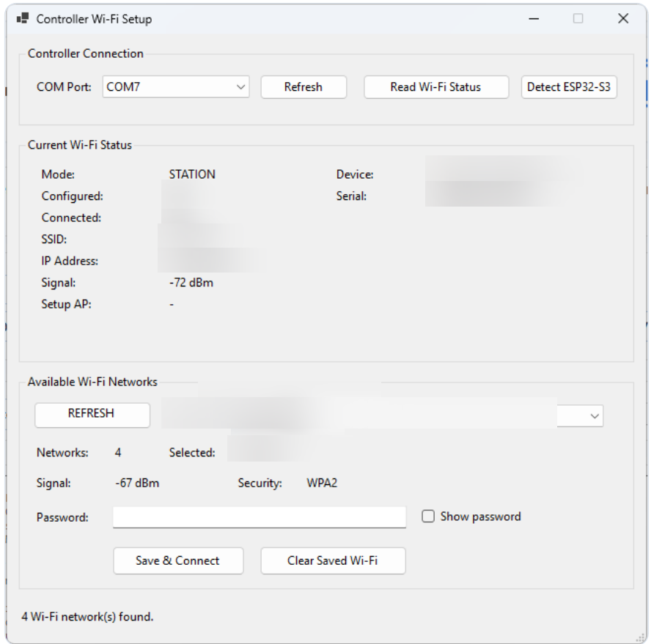Viewport: 651px width, 644px height.
Task: Click the -72 dBm signal value
Action: [191, 283]
